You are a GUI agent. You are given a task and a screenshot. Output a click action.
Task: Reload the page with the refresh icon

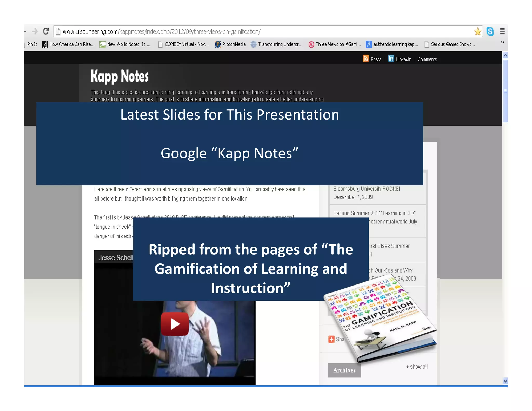pyautogui.click(x=46, y=31)
